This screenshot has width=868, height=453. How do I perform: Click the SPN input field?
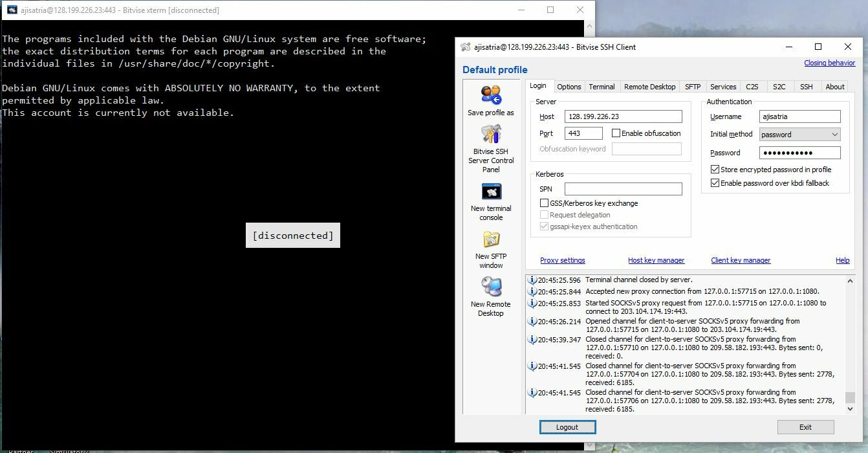(624, 189)
